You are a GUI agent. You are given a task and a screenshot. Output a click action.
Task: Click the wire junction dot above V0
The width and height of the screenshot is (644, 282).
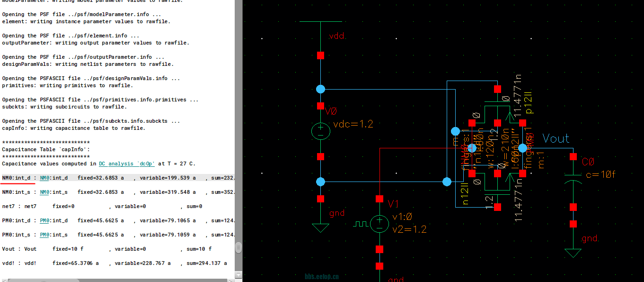pyautogui.click(x=320, y=89)
